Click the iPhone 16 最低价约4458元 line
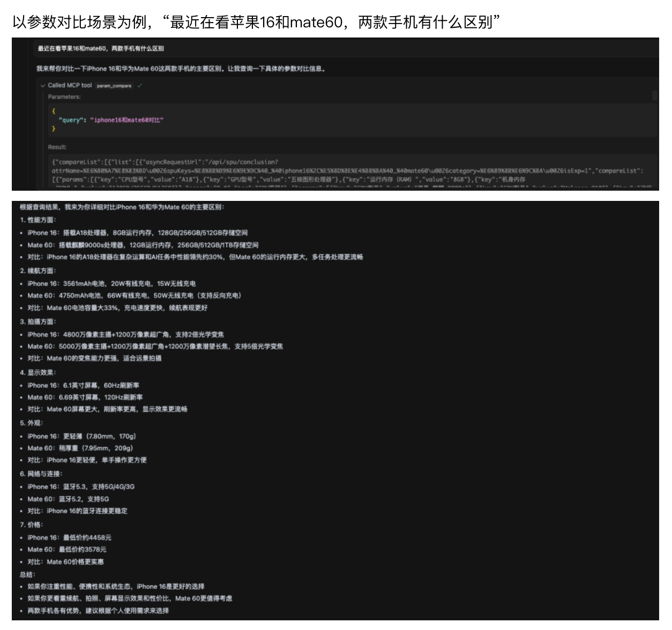This screenshot has width=672, height=630. [x=70, y=537]
